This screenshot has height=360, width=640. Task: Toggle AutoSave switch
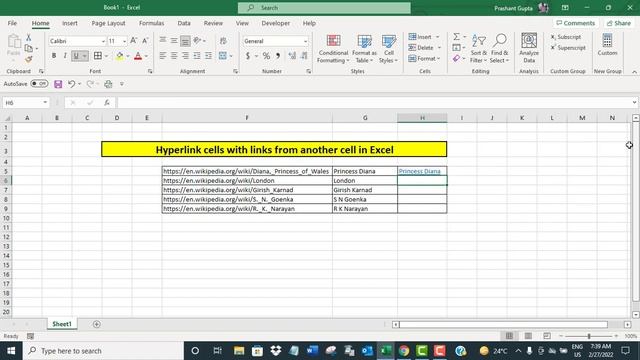pos(39,84)
